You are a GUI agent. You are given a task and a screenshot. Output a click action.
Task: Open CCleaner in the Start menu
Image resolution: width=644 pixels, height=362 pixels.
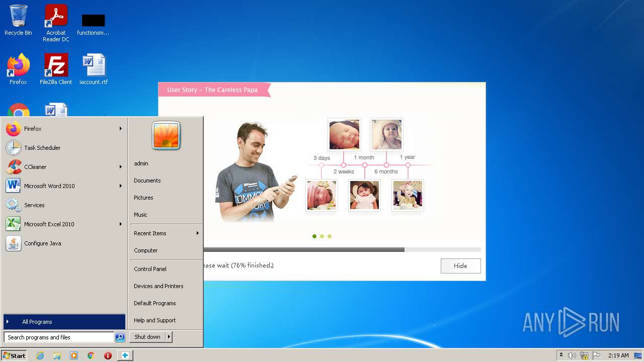tap(63, 167)
